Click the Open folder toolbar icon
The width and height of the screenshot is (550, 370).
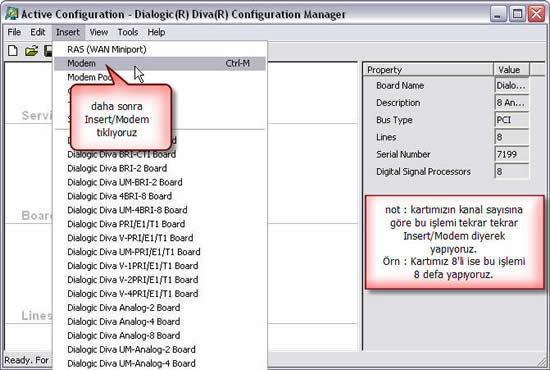click(31, 51)
